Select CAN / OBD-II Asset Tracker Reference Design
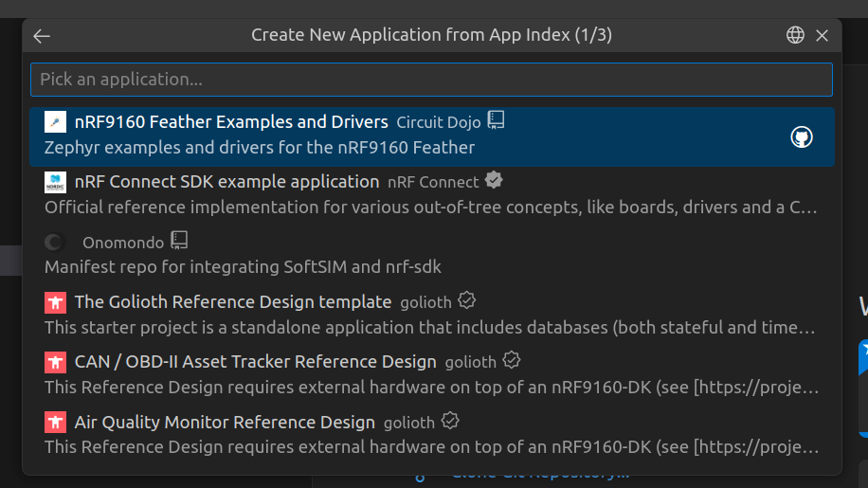The width and height of the screenshot is (868, 488). click(432, 375)
